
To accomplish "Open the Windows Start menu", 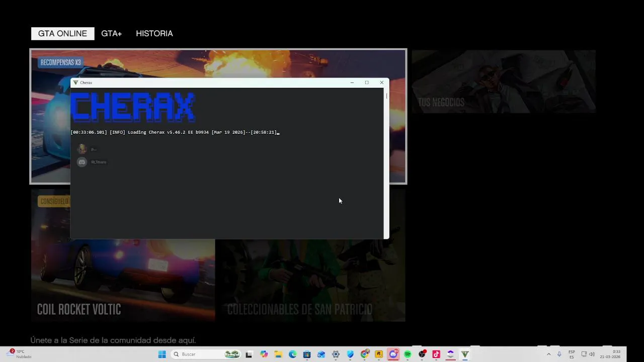I will pos(162,354).
